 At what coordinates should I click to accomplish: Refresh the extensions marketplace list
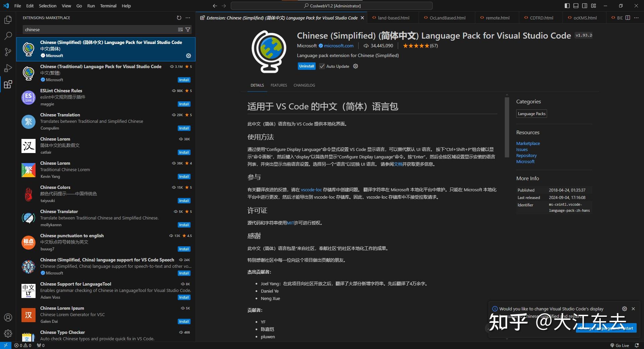(179, 18)
